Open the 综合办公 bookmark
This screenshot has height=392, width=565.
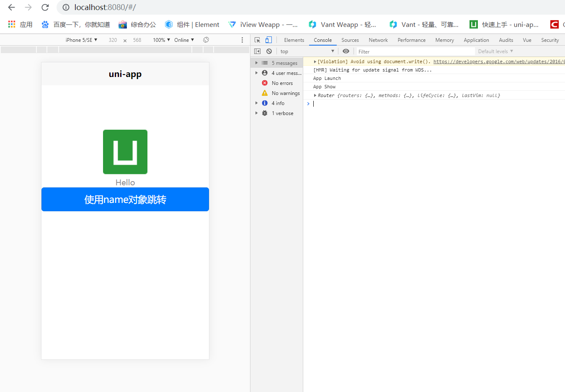click(137, 25)
